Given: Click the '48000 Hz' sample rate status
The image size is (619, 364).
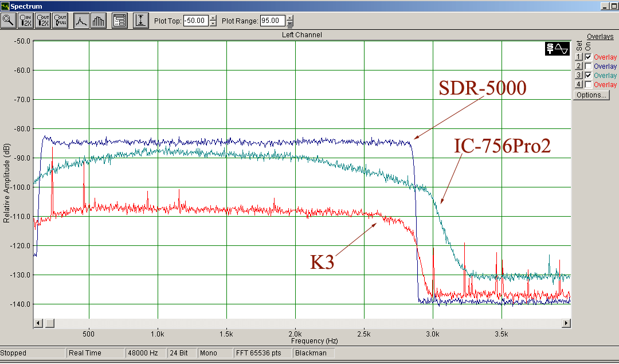Looking at the screenshot, I should (145, 353).
